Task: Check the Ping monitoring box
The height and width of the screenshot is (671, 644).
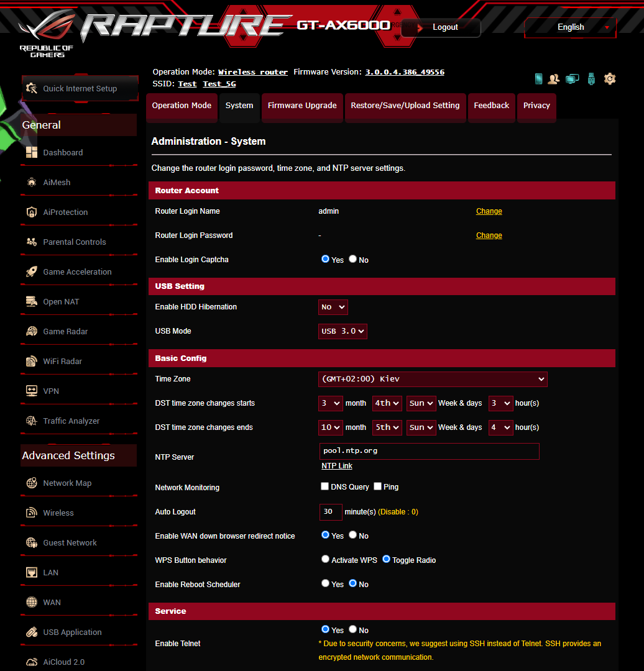Action: point(378,486)
